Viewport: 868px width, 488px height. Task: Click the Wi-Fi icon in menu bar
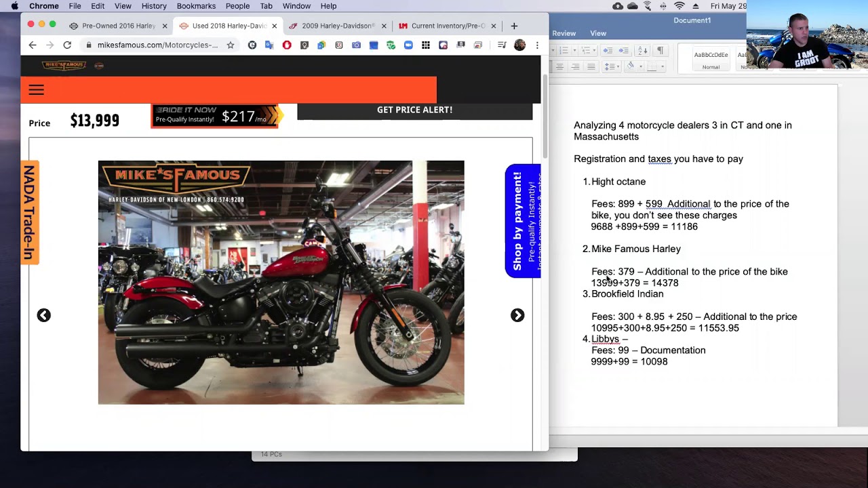[x=679, y=6]
